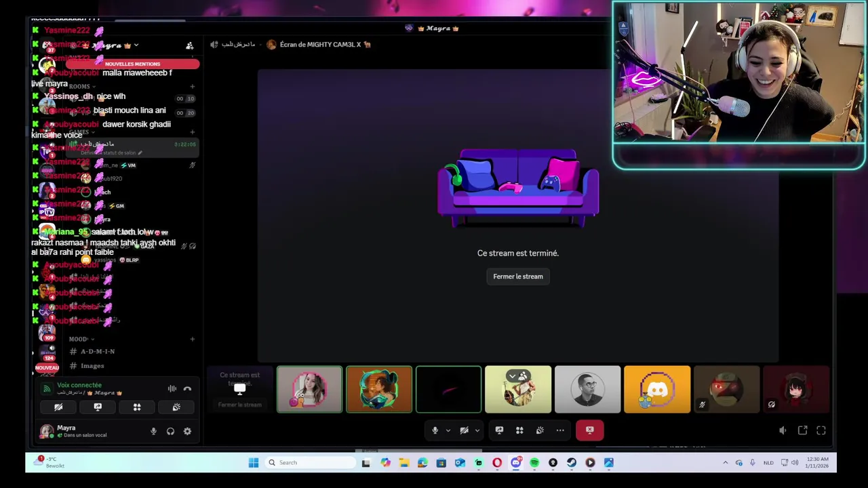Jump to NOUVELLES MENTIONS banner
This screenshot has height=488, width=868.
tap(132, 64)
